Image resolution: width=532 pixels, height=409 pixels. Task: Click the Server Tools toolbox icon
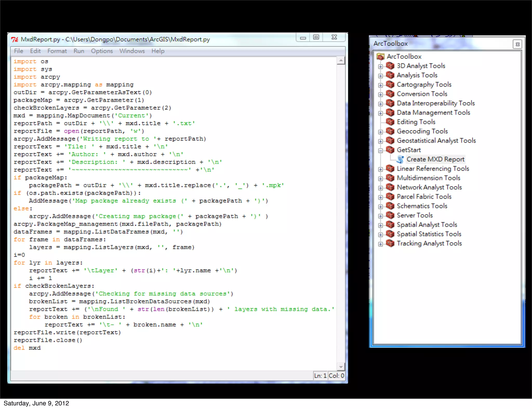[390, 215]
